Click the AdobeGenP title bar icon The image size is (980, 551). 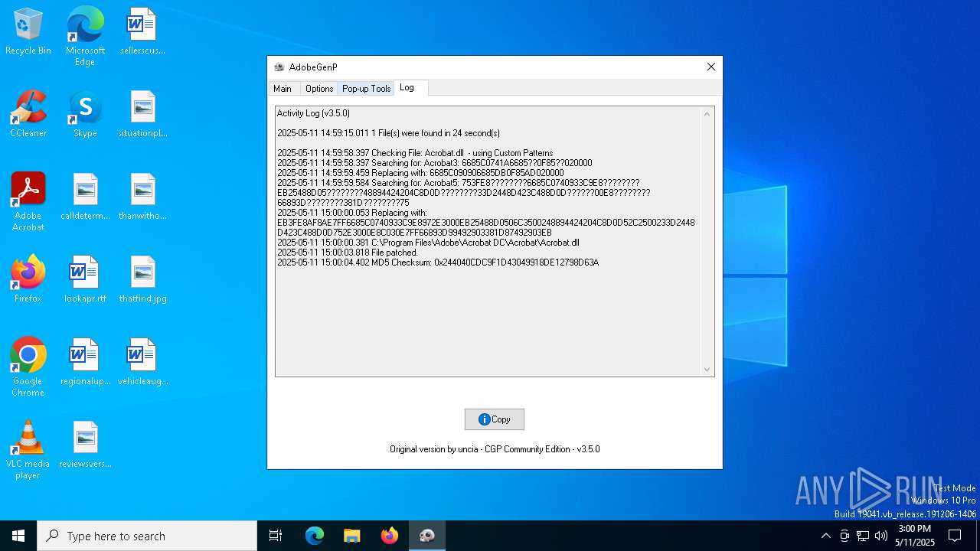(x=279, y=67)
